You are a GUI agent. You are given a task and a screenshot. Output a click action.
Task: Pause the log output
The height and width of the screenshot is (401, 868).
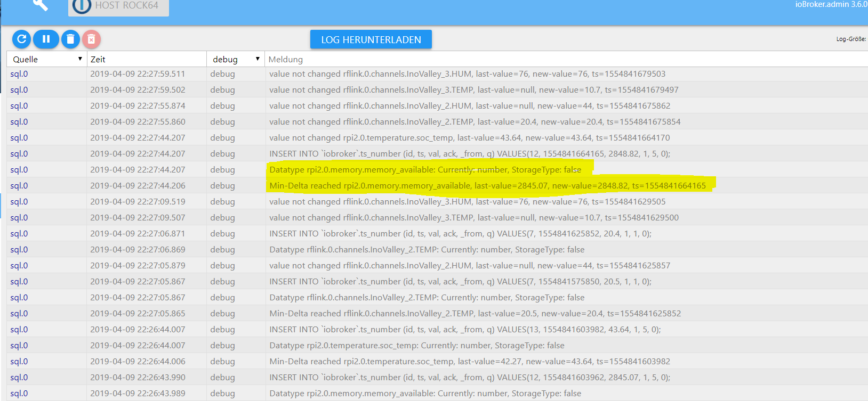pyautogui.click(x=46, y=39)
